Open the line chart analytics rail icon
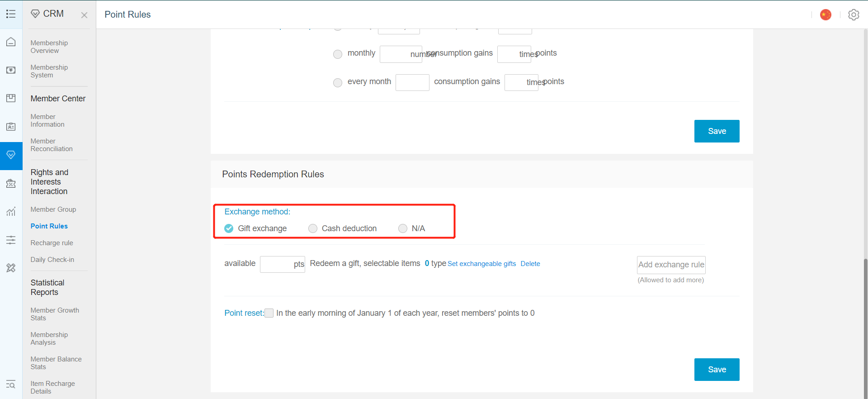The height and width of the screenshot is (399, 868). (x=11, y=211)
